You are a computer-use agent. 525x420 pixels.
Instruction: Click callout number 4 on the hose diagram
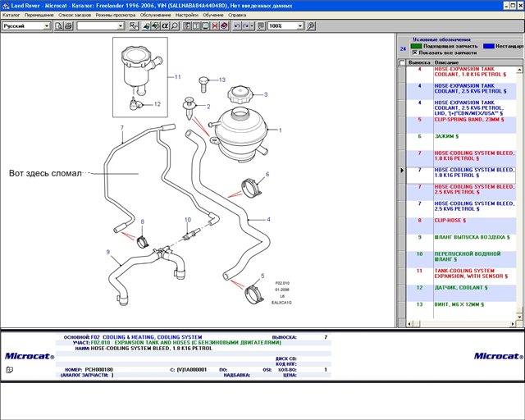(x=268, y=220)
